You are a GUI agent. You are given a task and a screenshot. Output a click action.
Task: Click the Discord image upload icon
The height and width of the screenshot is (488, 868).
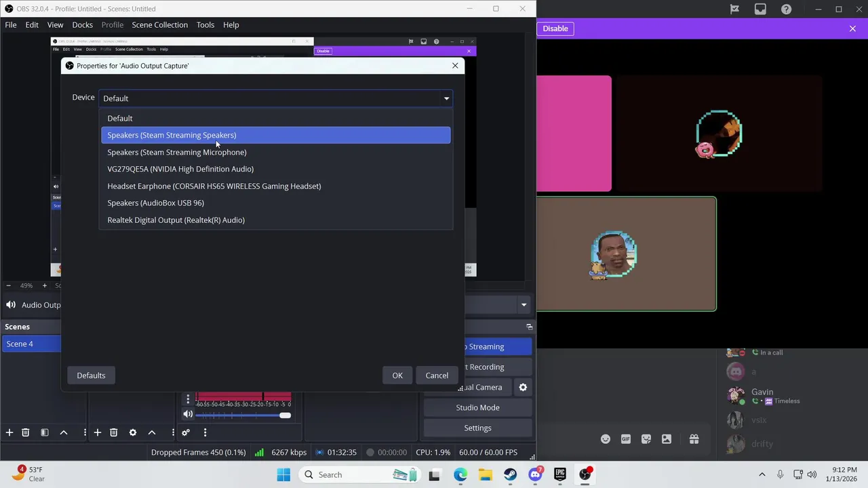click(667, 439)
